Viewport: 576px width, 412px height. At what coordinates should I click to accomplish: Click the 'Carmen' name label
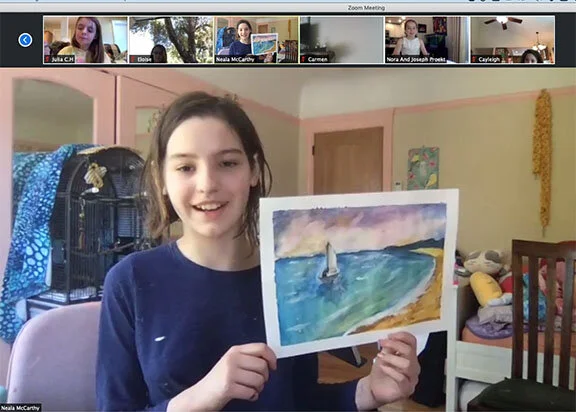[x=318, y=59]
